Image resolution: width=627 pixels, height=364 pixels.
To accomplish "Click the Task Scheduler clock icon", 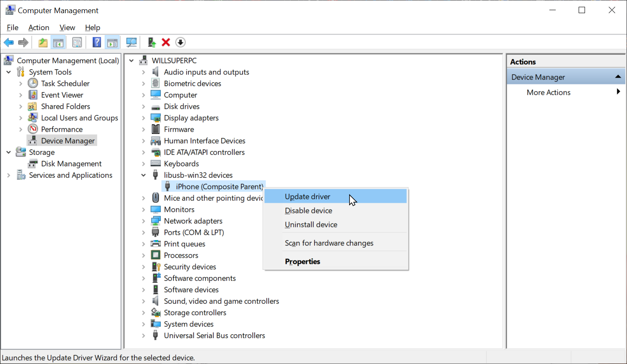I will (x=33, y=83).
